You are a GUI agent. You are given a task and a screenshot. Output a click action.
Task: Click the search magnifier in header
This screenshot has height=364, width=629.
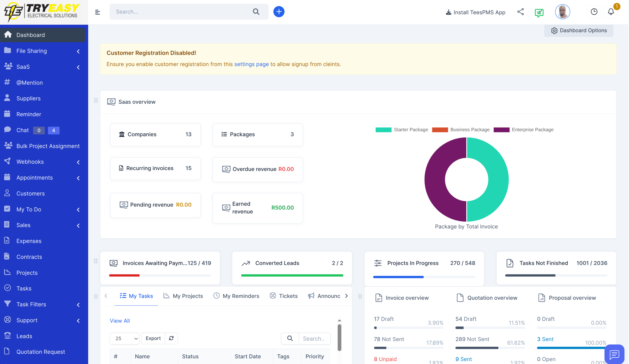[256, 12]
